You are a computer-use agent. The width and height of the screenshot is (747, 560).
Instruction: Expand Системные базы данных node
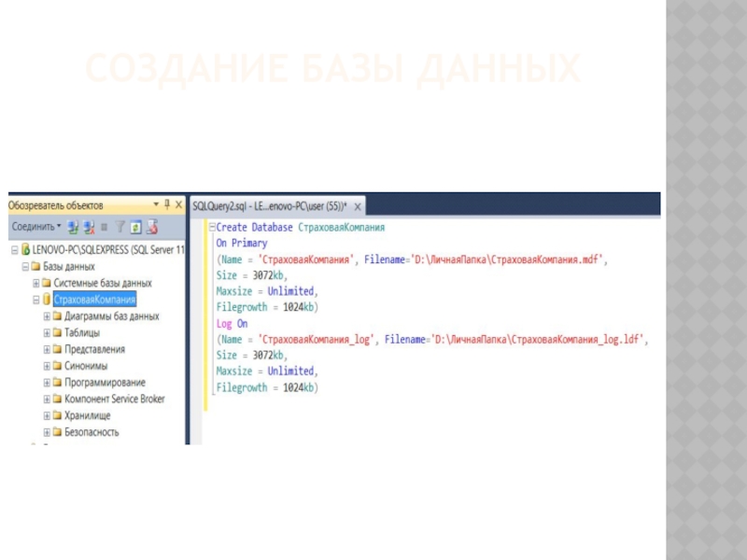[36, 283]
